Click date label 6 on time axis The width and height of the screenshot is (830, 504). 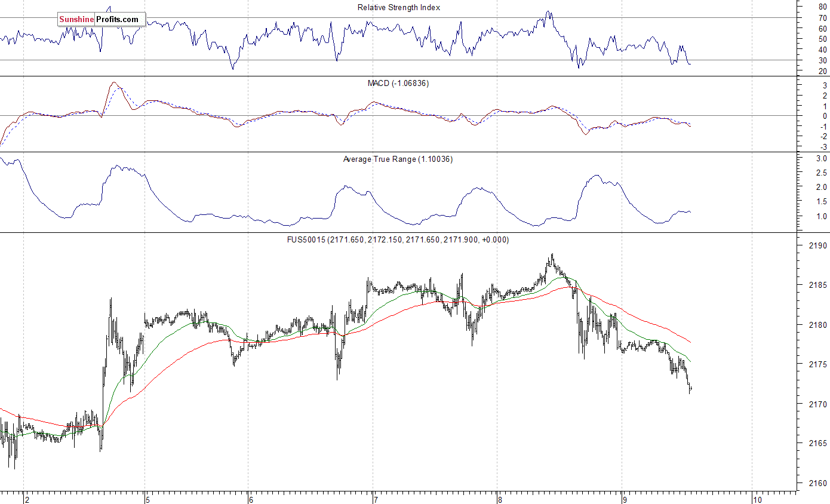tap(251, 499)
